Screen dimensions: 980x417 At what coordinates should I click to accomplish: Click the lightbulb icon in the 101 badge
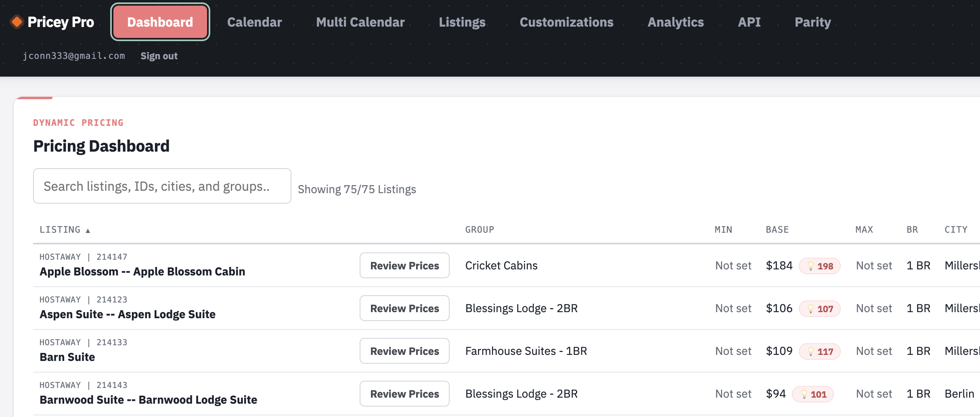point(804,394)
